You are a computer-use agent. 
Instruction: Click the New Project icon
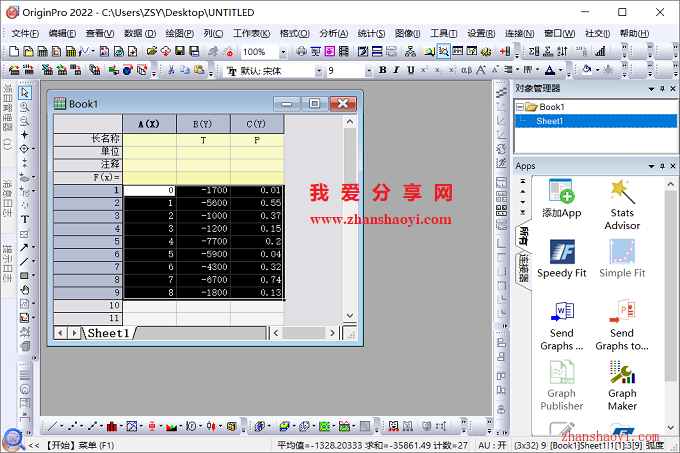(14, 52)
